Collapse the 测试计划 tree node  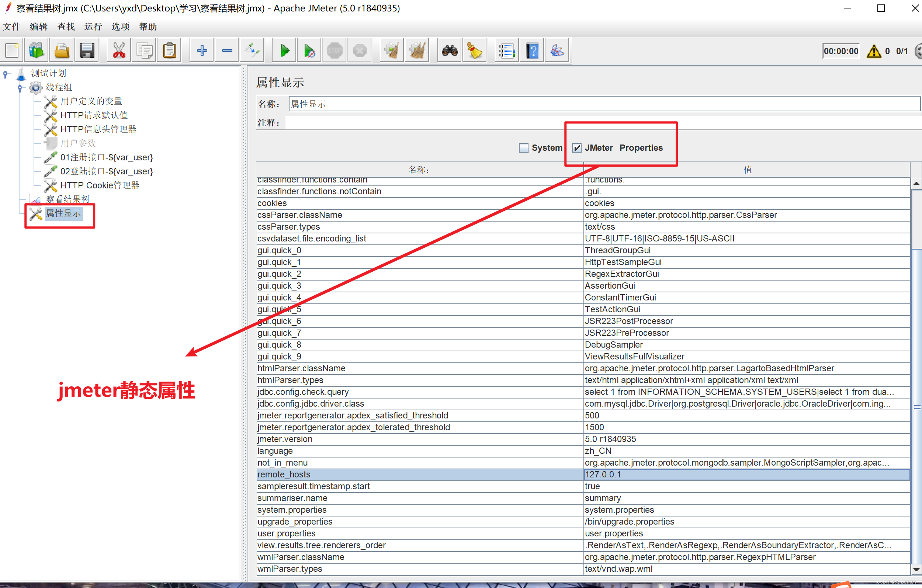click(x=6, y=74)
